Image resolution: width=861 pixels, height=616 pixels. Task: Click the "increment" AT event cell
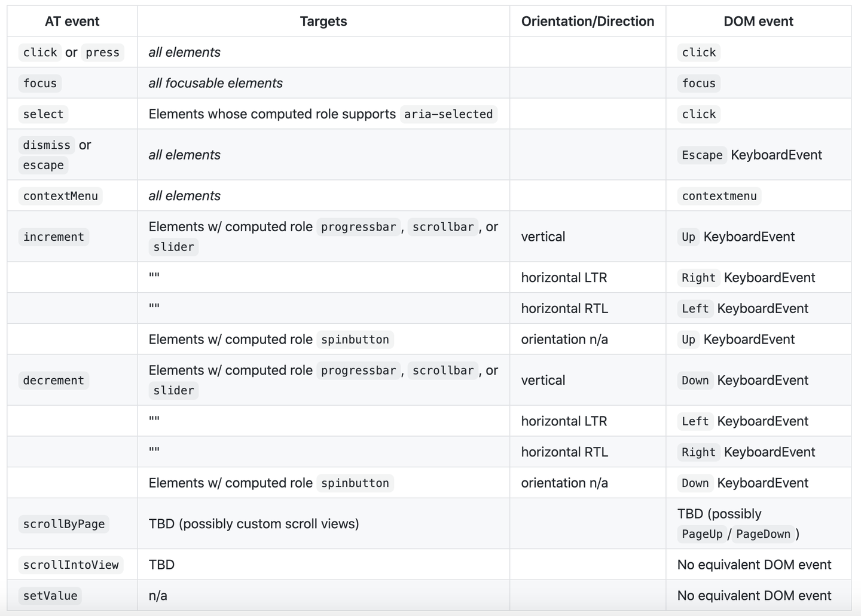[x=54, y=237]
